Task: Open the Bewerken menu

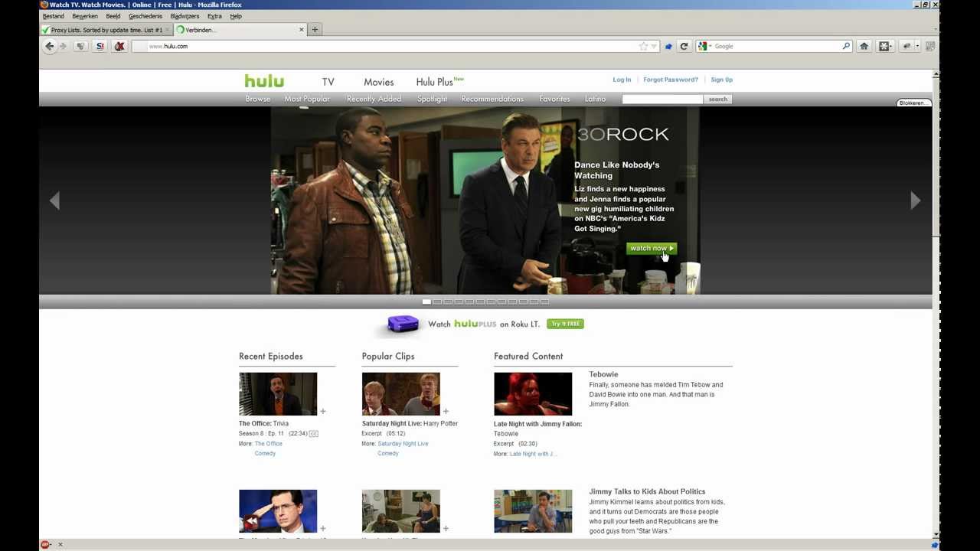Action: click(85, 16)
